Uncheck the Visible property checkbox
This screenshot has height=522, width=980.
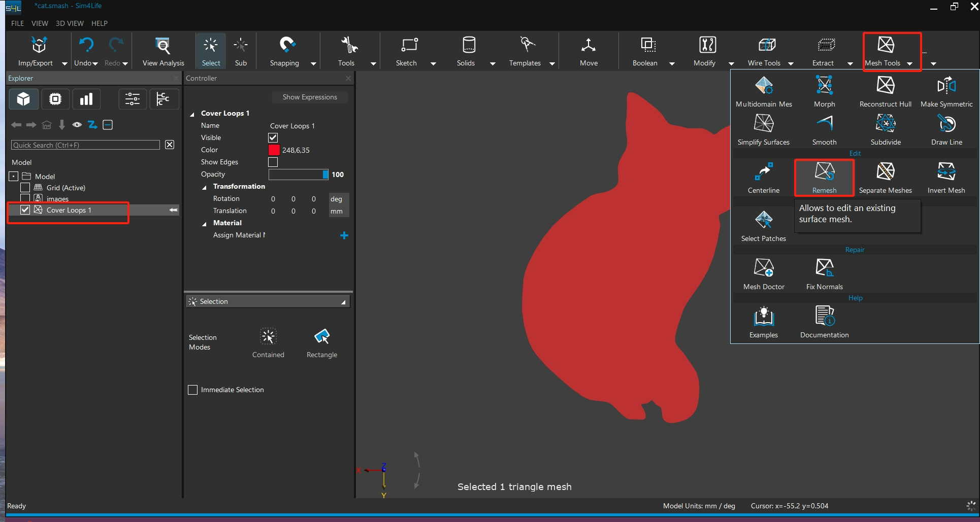[x=273, y=138]
